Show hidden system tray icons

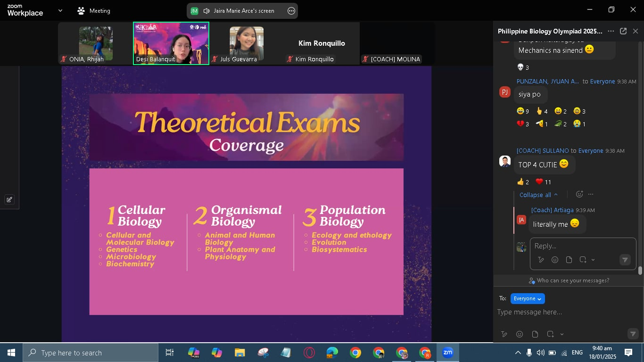pos(518,353)
